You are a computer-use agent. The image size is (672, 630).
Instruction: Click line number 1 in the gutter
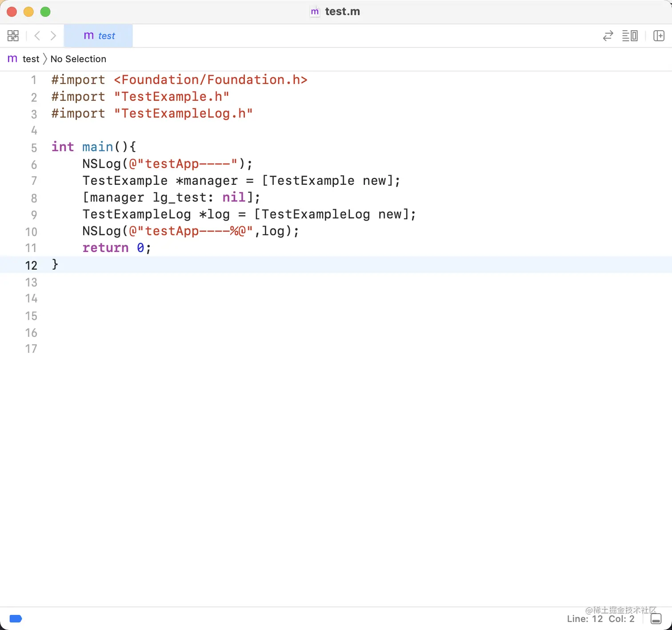click(34, 80)
